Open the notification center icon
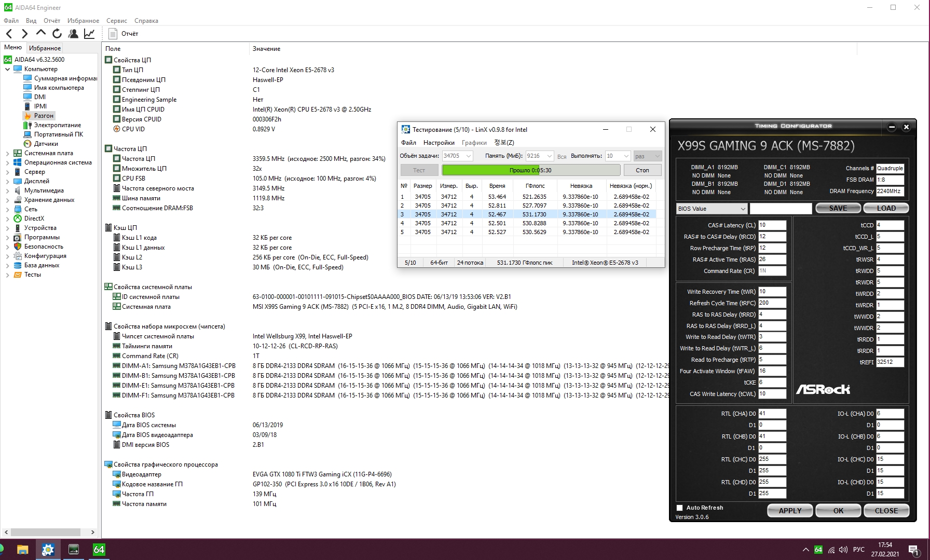This screenshot has height=560, width=930. 914,550
